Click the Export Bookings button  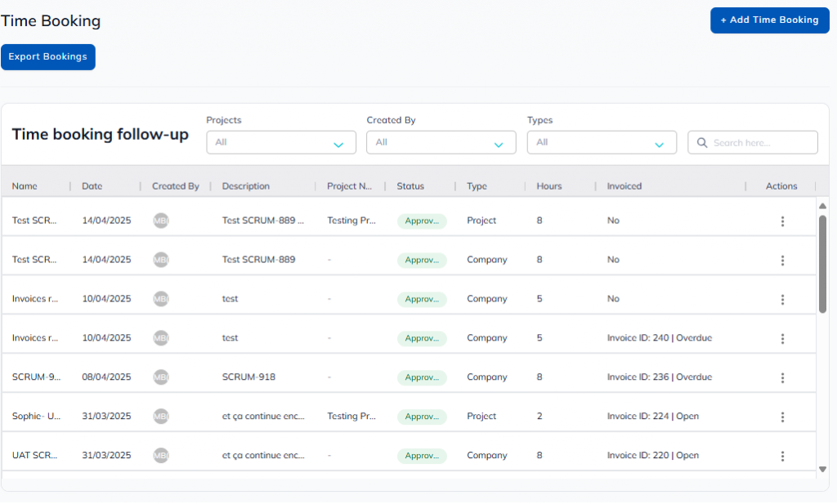(48, 57)
